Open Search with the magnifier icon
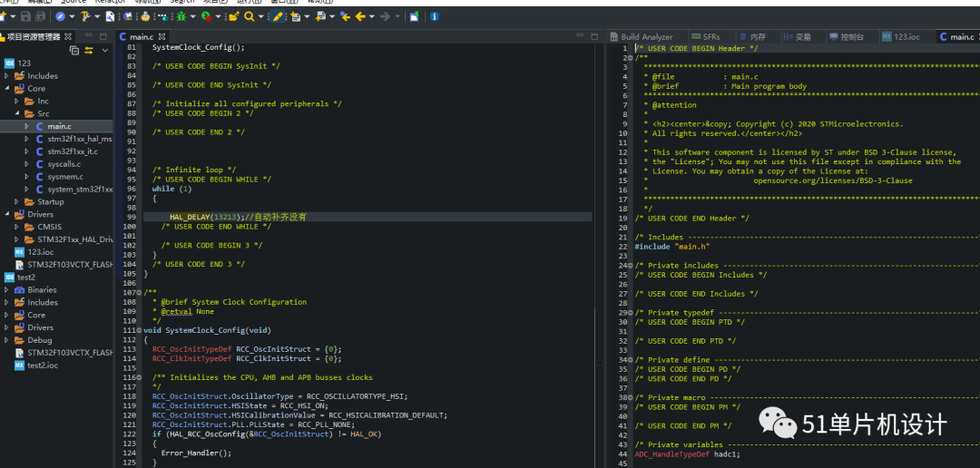The width and height of the screenshot is (980, 468). click(249, 17)
